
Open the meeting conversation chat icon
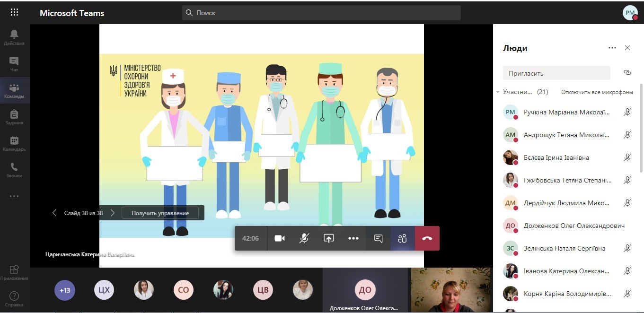coord(378,238)
